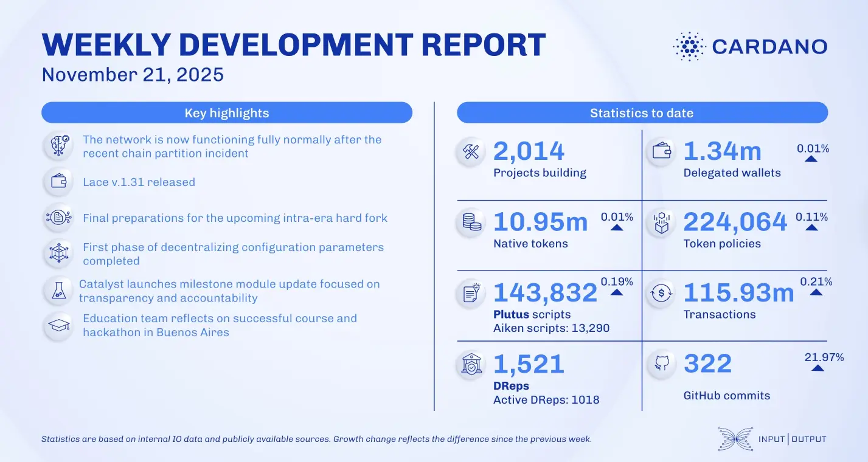
Task: Expand the Native tokens 0.01% change indicator
Action: pos(617,227)
